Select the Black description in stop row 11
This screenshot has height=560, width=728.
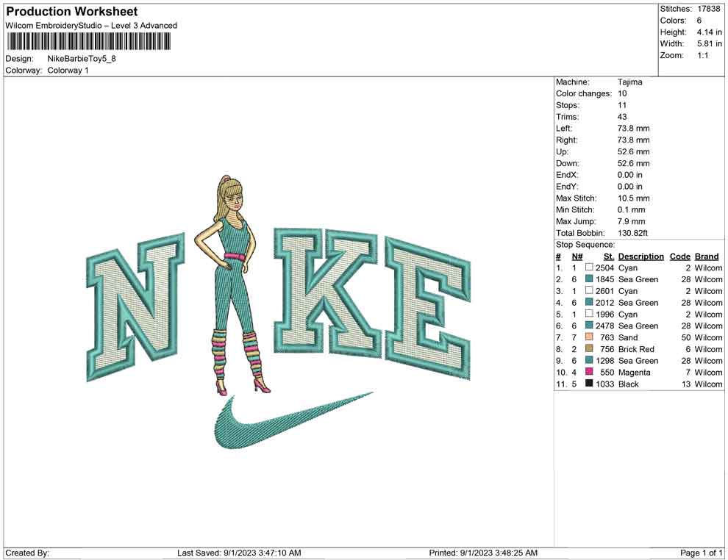pos(628,384)
